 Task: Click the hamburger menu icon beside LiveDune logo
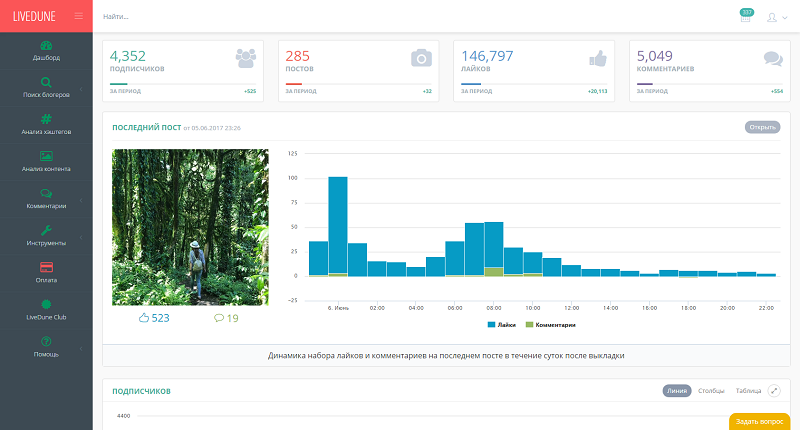pyautogui.click(x=79, y=16)
